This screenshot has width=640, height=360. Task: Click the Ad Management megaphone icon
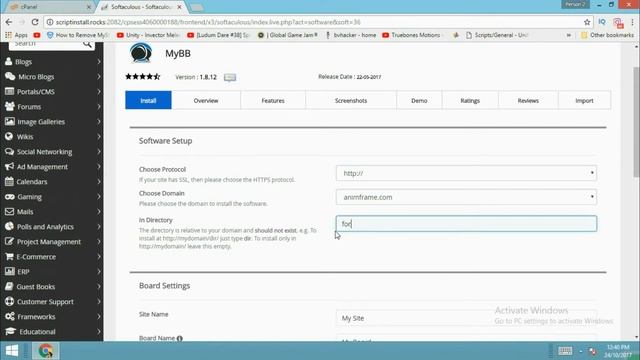(9, 167)
